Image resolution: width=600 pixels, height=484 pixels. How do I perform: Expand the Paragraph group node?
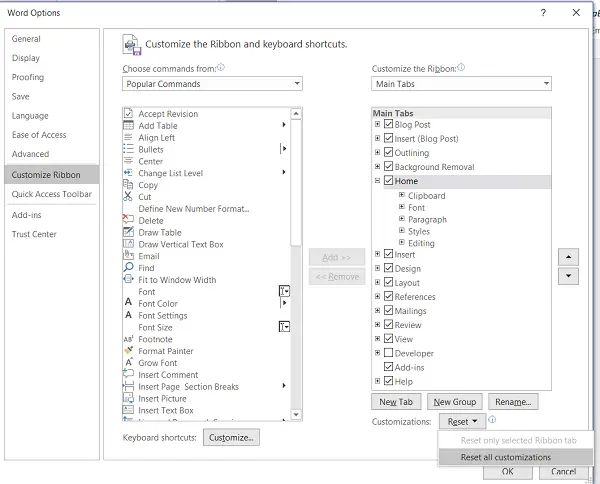402,218
